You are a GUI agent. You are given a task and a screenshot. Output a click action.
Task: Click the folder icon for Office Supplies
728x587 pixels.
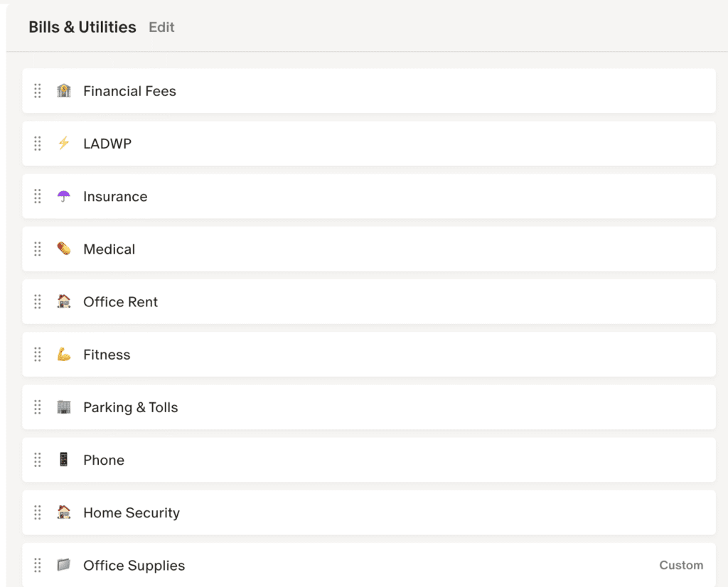[x=64, y=565]
